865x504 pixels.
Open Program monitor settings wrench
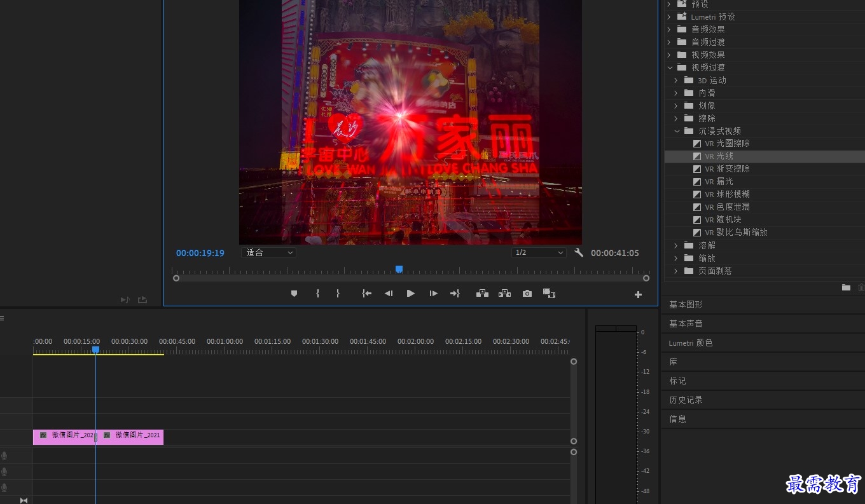[x=578, y=252]
